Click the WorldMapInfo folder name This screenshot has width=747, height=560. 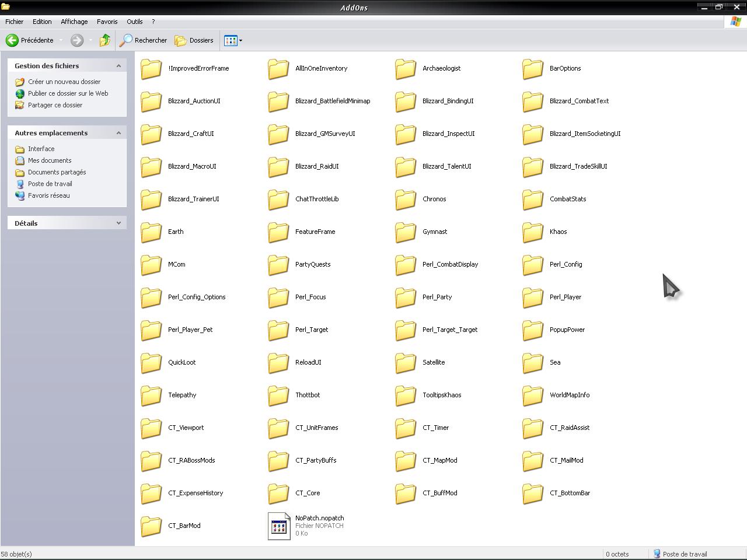tap(570, 395)
